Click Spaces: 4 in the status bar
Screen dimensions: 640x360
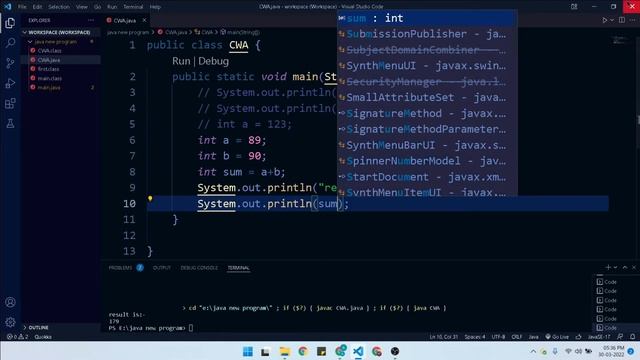click(475, 337)
